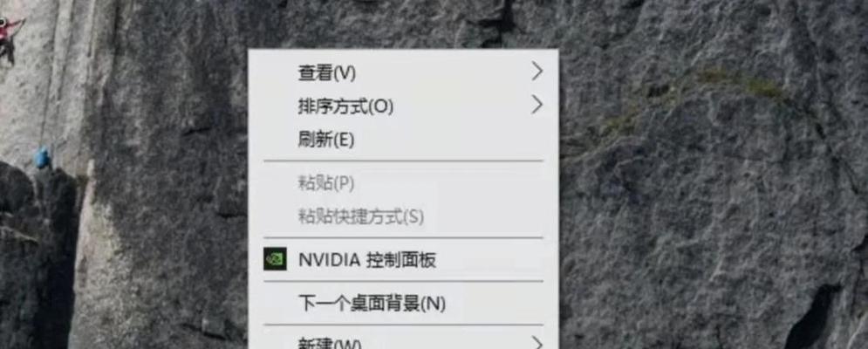Image resolution: width=868 pixels, height=349 pixels.
Task: Click the green NVIDIA logo icon
Action: coord(275,259)
